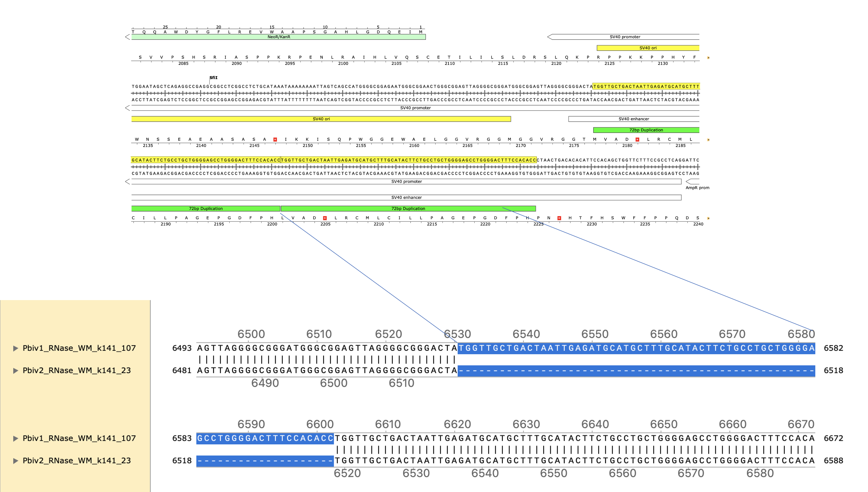The height and width of the screenshot is (492, 868).
Task: Click the longest green 72bp Duplication bar
Action: click(408, 209)
